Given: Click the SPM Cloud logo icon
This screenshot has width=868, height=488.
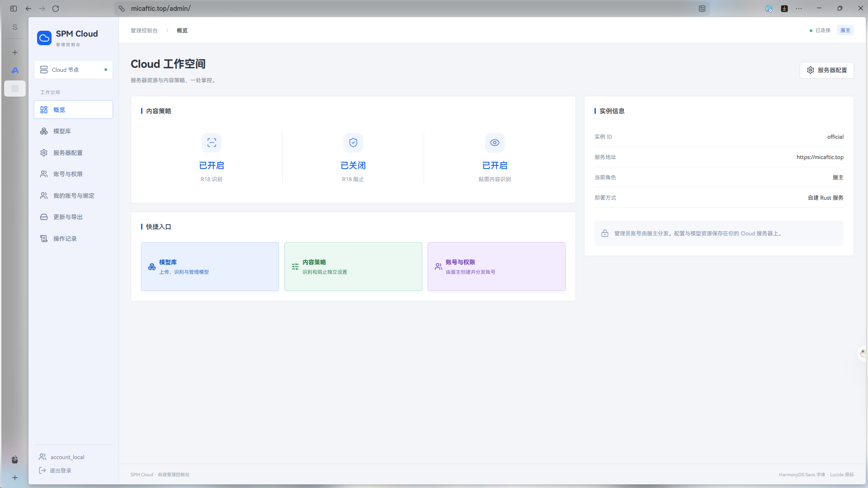Looking at the screenshot, I should 44,38.
